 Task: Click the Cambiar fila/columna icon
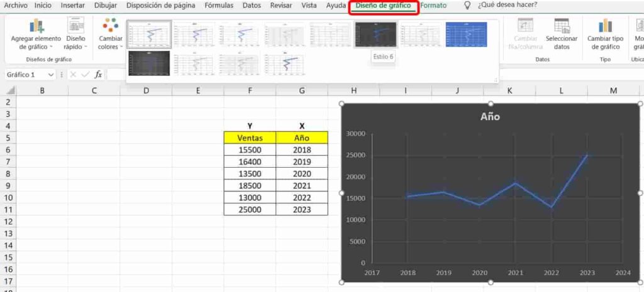tap(525, 26)
